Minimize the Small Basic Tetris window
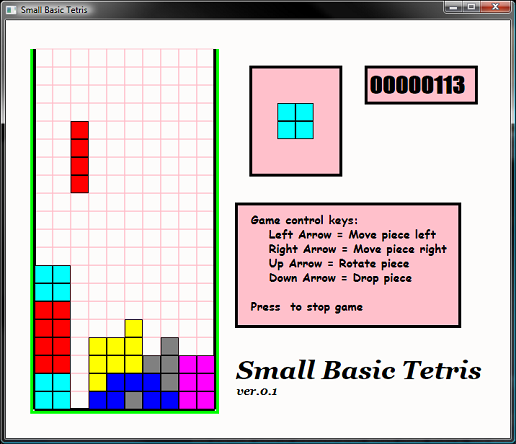 pyautogui.click(x=454, y=7)
